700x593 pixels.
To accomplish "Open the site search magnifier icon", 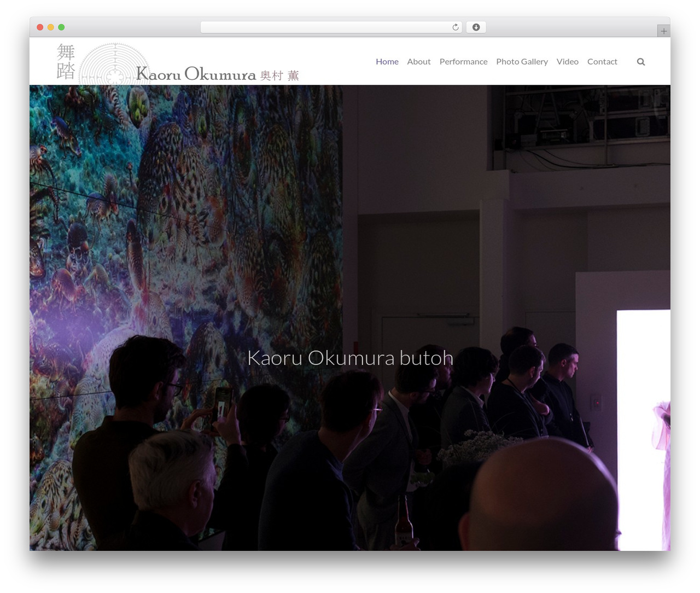I will point(641,62).
